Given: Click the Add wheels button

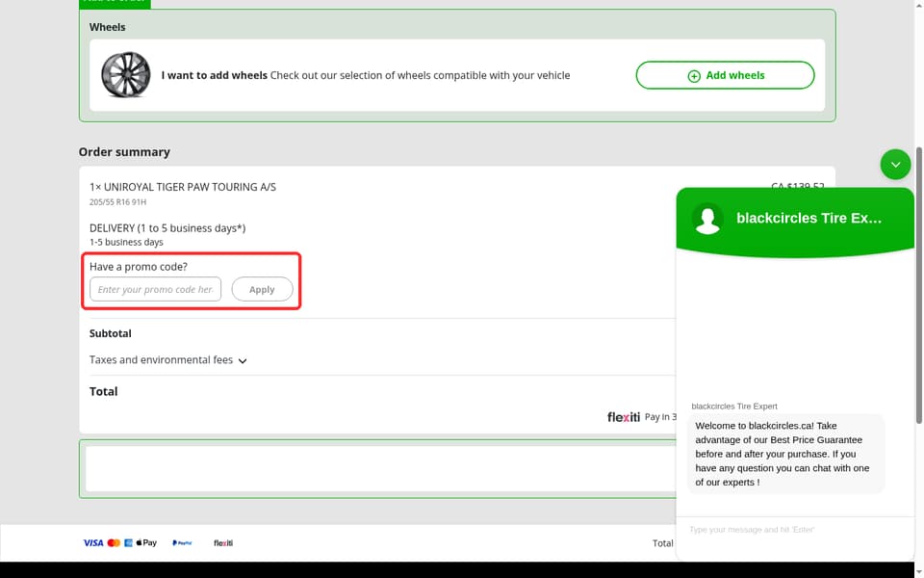Looking at the screenshot, I should click(x=725, y=75).
